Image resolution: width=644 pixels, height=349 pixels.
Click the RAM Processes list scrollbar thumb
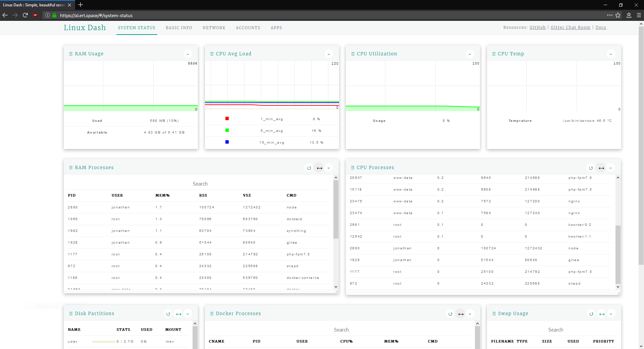pos(336,209)
